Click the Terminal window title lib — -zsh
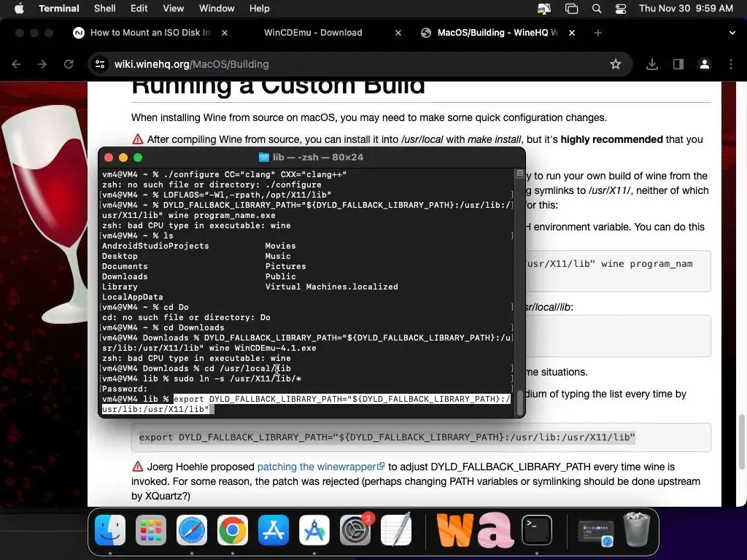Image resolution: width=747 pixels, height=560 pixels. 318,157
